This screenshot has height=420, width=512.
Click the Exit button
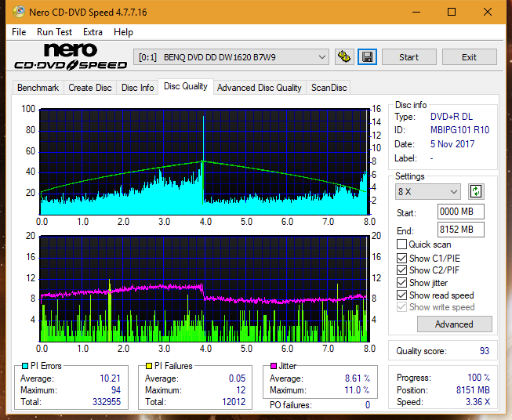[470, 57]
